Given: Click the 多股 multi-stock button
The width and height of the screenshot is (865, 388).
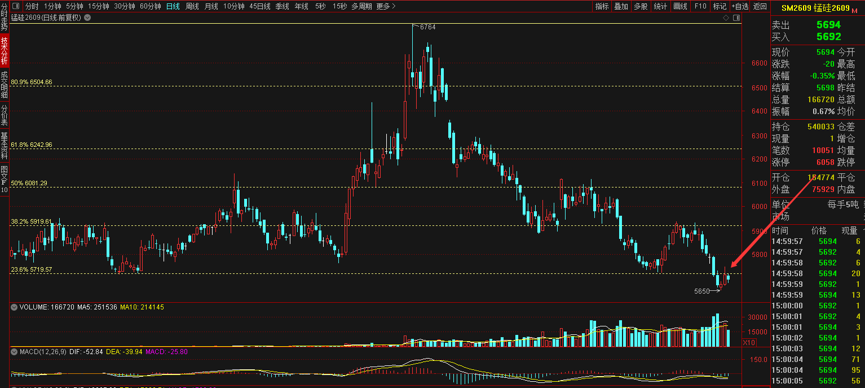Looking at the screenshot, I should [x=640, y=7].
